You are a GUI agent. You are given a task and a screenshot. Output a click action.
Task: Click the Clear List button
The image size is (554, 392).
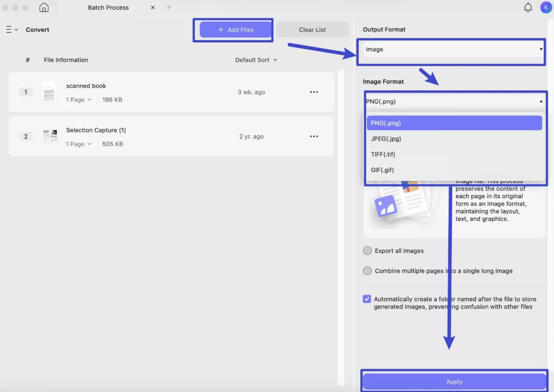click(x=312, y=29)
